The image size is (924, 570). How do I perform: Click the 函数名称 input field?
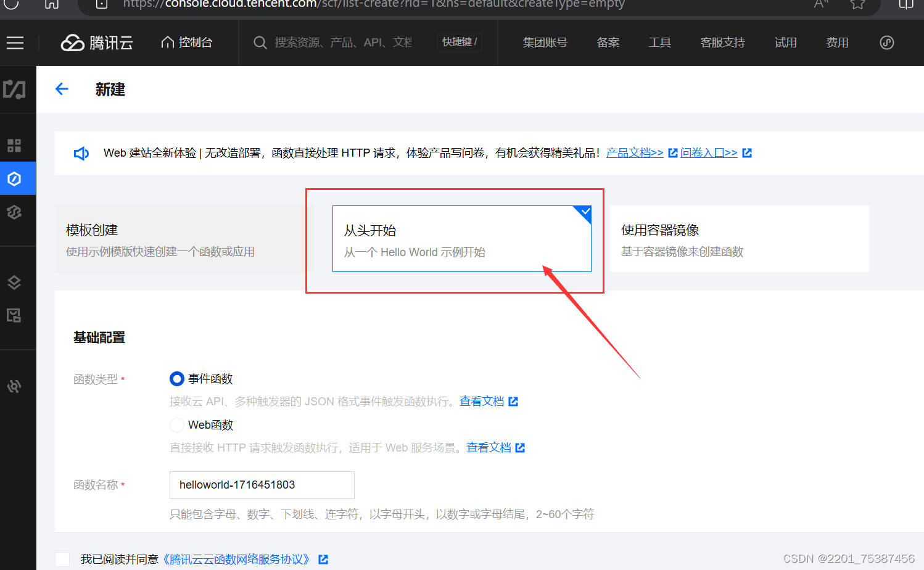262,485
